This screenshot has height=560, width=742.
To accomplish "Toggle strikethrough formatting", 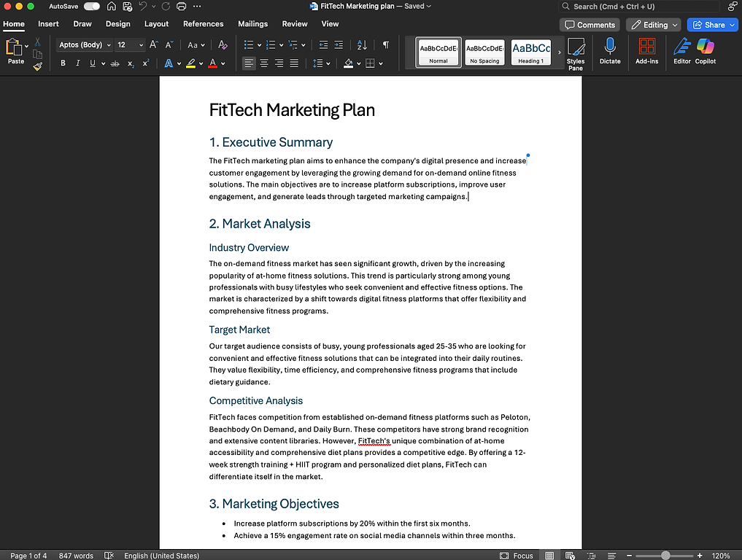I will [115, 63].
